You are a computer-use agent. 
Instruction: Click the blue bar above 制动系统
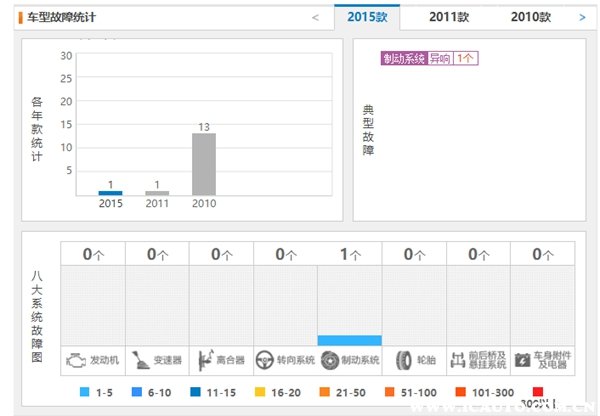tap(350, 340)
